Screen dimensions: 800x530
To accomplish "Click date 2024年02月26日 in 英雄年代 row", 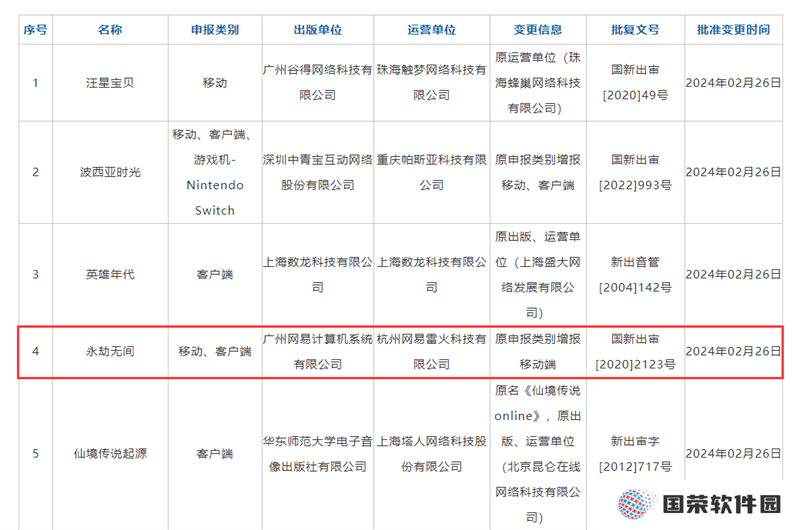I will [x=733, y=274].
